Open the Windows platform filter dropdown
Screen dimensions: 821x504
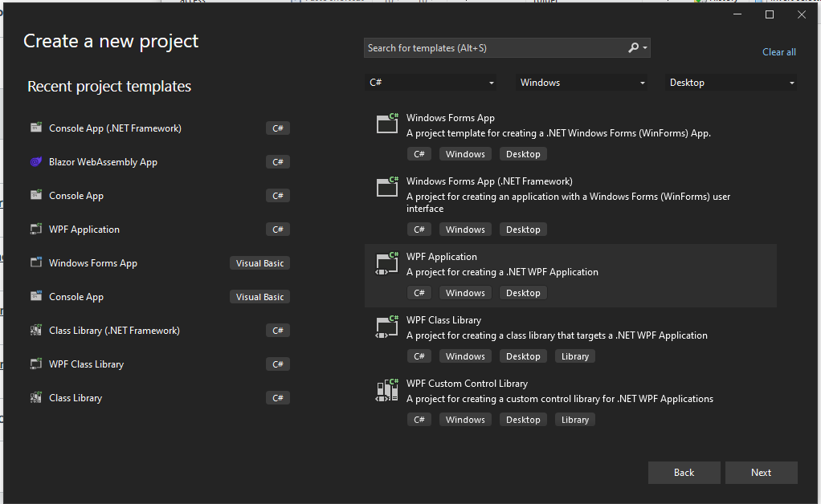(581, 83)
